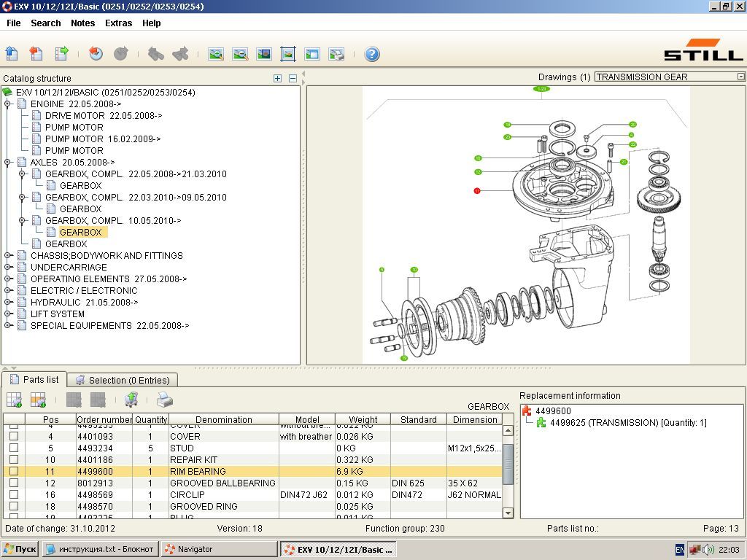
Task: Click the fit drawing to window icon
Action: (288, 54)
